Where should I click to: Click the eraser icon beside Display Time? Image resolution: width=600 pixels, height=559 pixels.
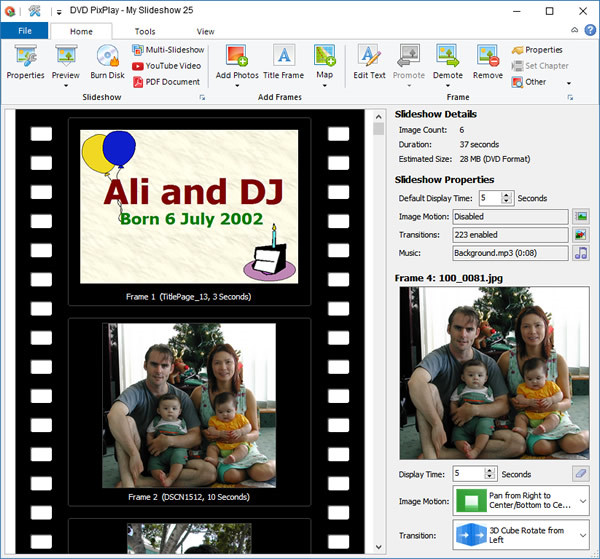tap(580, 474)
